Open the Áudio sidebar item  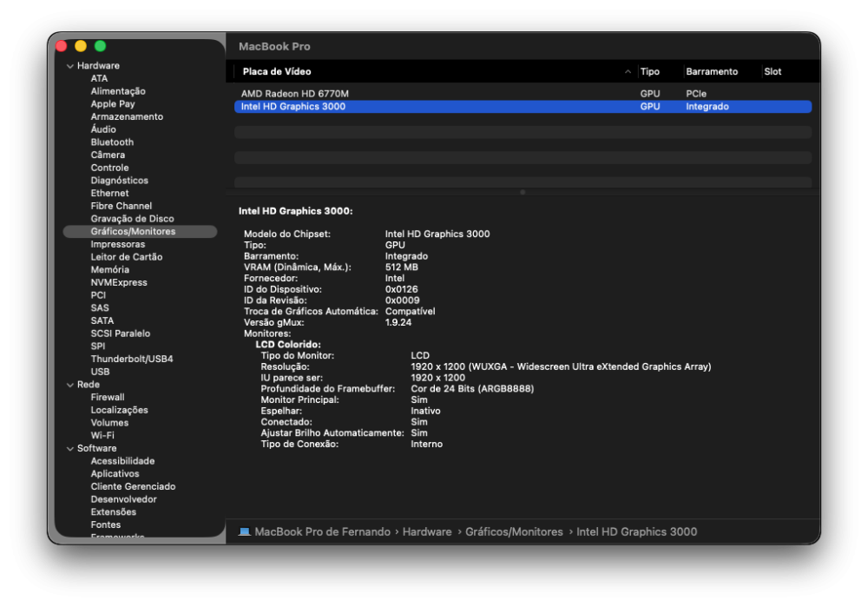[103, 129]
